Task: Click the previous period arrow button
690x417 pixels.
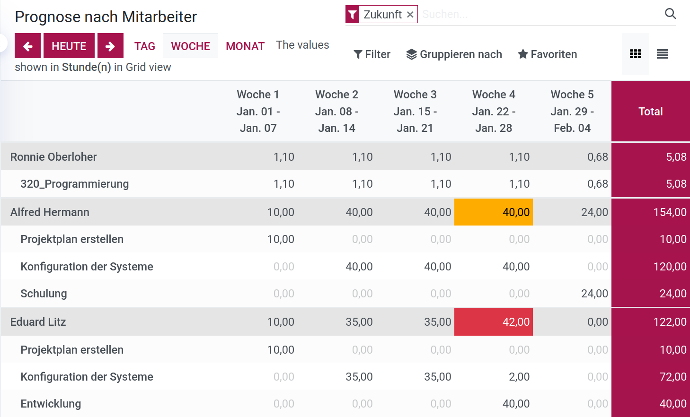Action: (x=28, y=46)
